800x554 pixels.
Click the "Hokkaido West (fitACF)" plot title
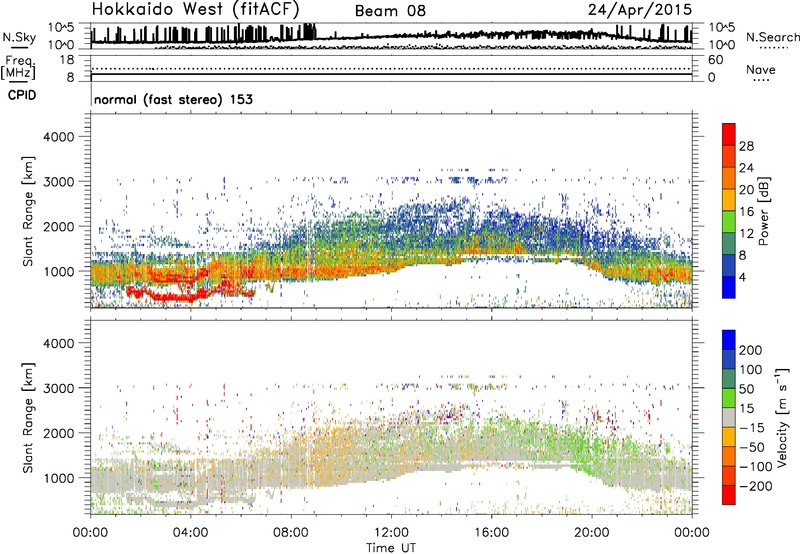pos(195,10)
